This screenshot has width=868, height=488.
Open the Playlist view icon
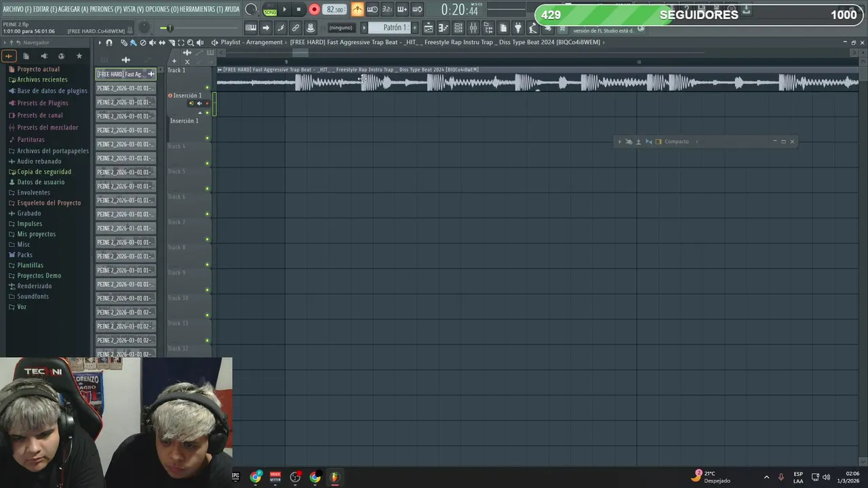(x=429, y=28)
